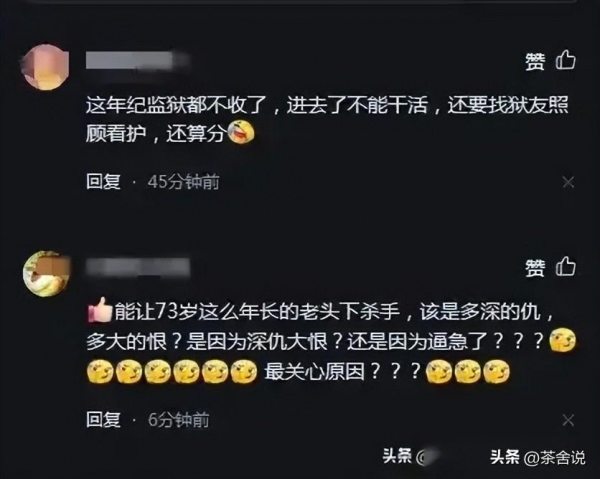Open the first commenter's blurred username
Screen dimensions: 600x479
click(x=138, y=61)
